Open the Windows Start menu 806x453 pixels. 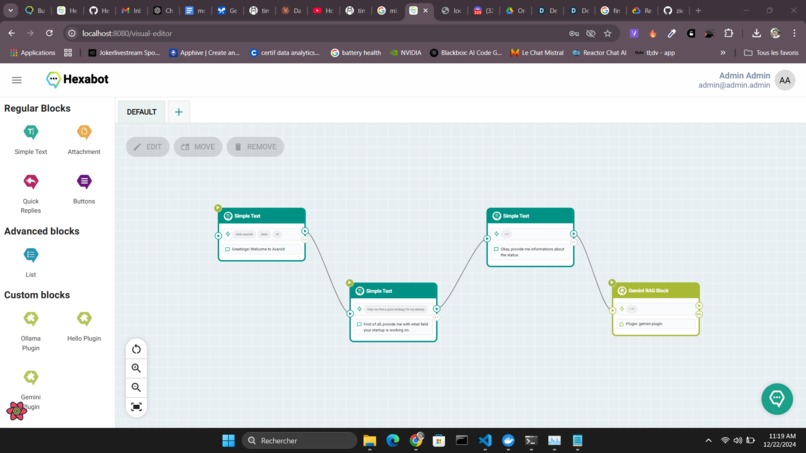(x=228, y=441)
